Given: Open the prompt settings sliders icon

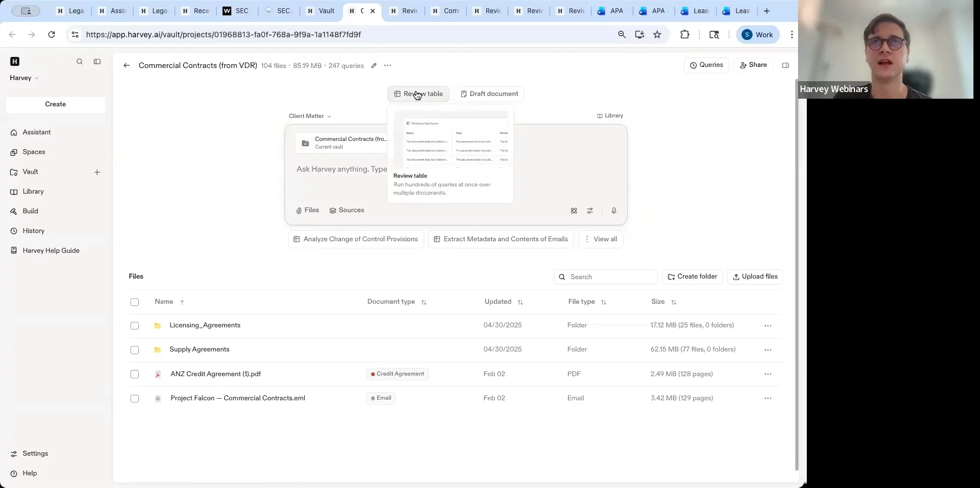Looking at the screenshot, I should [x=590, y=211].
